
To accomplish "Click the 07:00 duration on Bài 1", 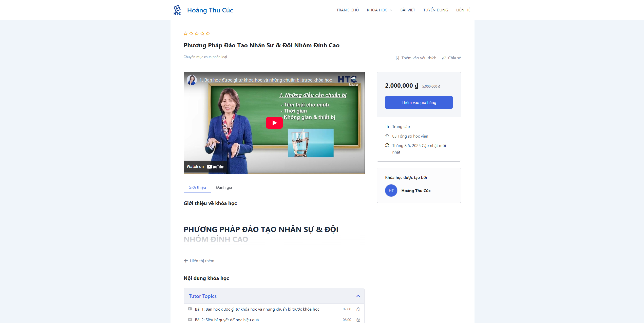I will point(347,309).
